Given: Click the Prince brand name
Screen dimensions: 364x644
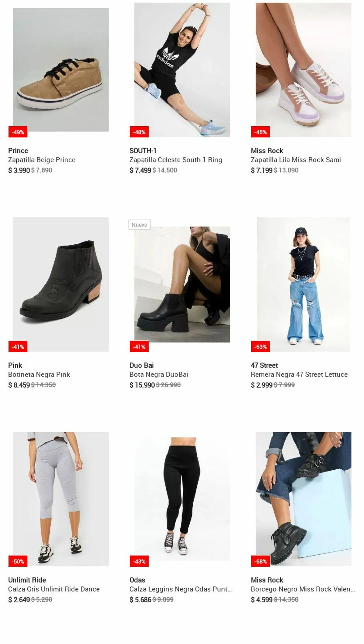Looking at the screenshot, I should (x=18, y=151).
